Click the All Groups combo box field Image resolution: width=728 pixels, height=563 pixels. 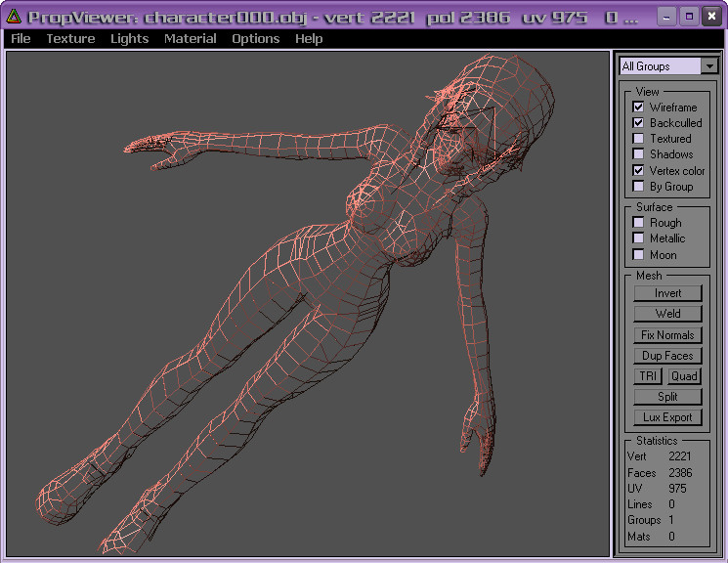pos(661,65)
